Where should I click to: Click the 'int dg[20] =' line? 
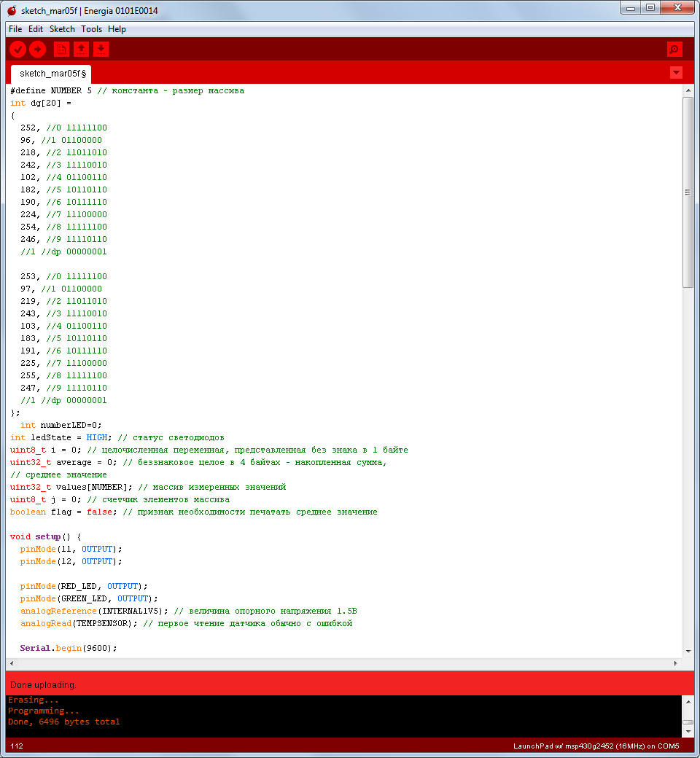pos(41,103)
